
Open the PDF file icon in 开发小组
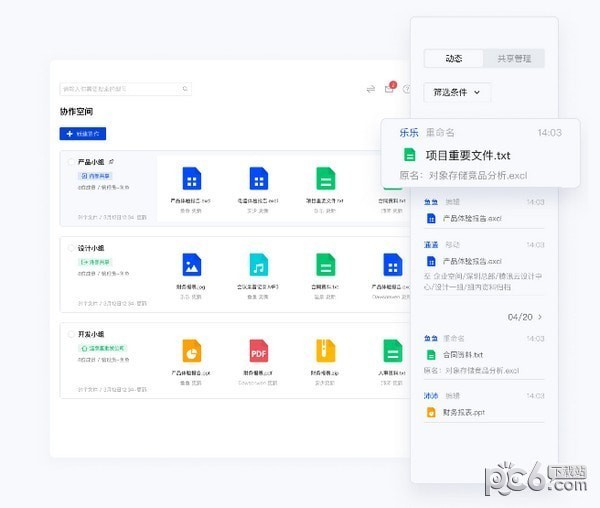(259, 351)
